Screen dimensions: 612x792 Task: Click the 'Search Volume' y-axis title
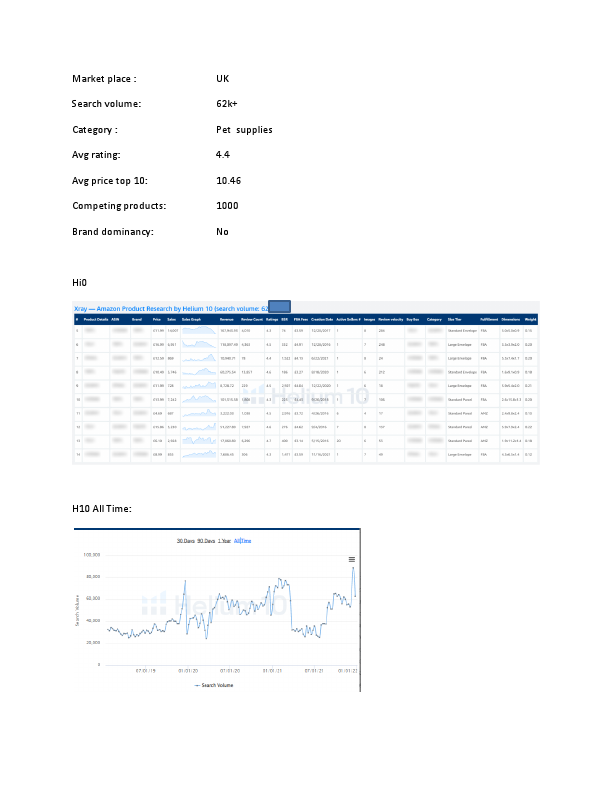[77, 611]
